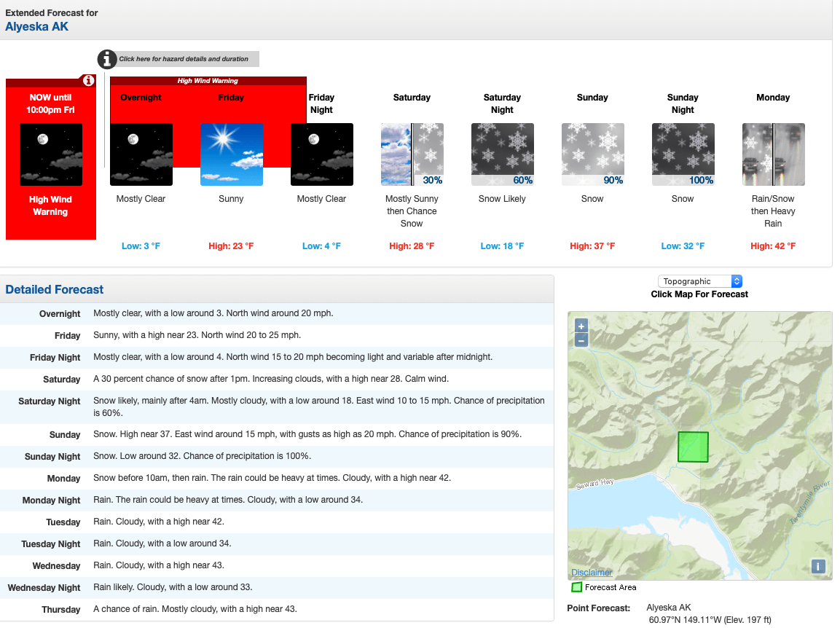Image resolution: width=840 pixels, height=628 pixels.
Task: Select the Sunday Night forecast row label
Action: [52, 457]
